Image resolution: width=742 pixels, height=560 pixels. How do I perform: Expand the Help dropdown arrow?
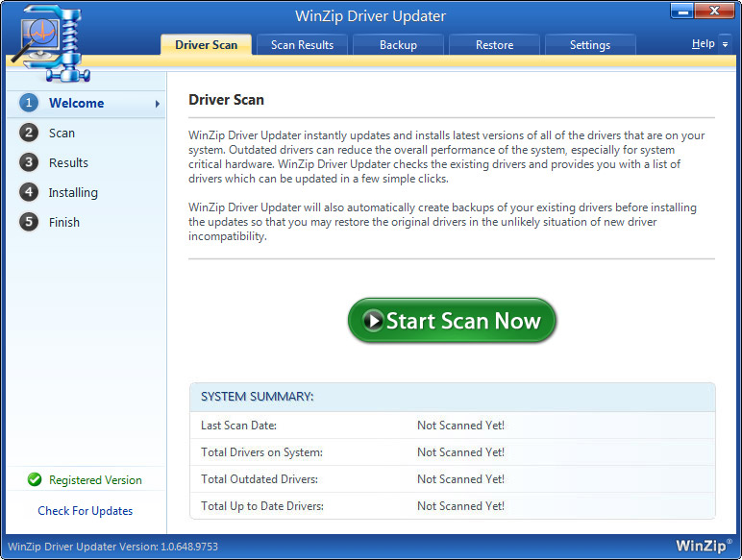click(725, 44)
